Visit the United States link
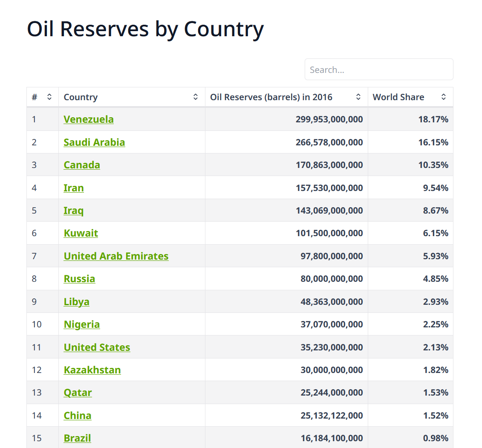 pos(97,347)
